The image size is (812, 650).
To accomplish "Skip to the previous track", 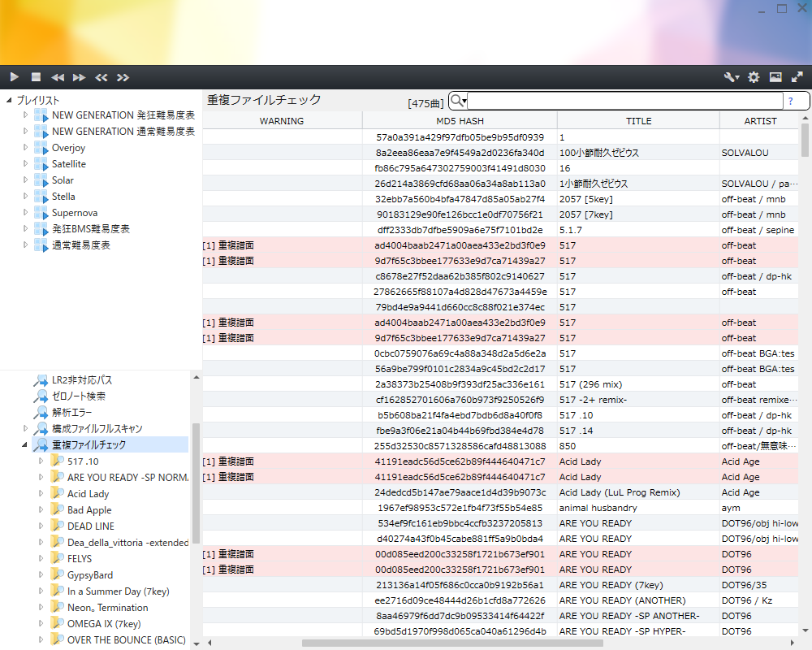I will click(101, 77).
